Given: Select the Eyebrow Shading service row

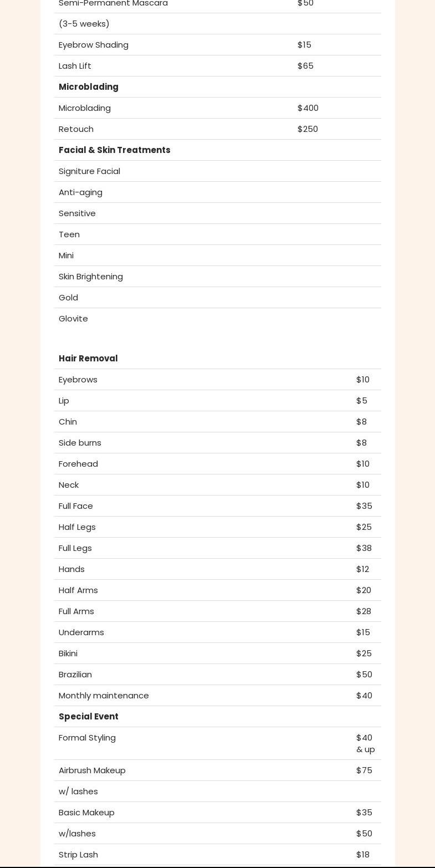Looking at the screenshot, I should [94, 45].
